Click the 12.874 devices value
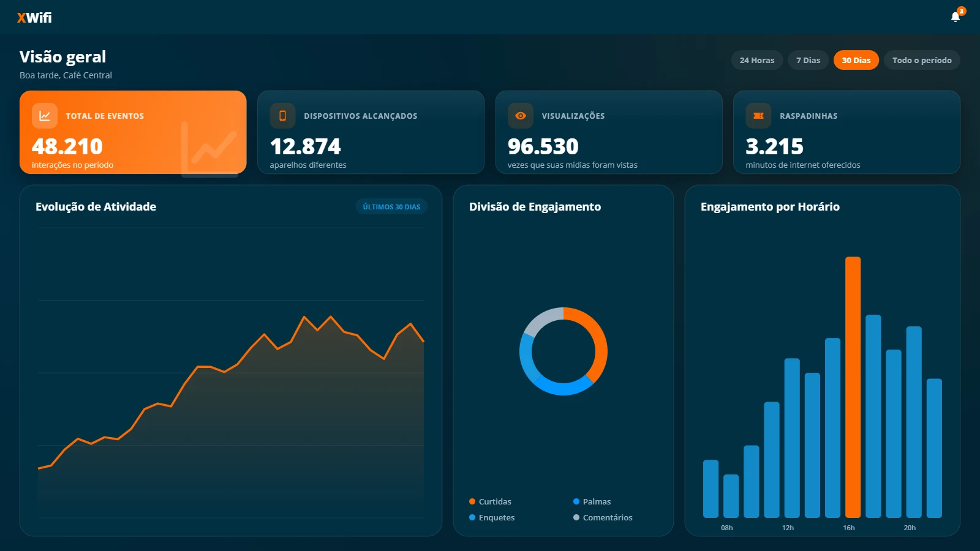Image resolution: width=980 pixels, height=551 pixels. [x=305, y=146]
